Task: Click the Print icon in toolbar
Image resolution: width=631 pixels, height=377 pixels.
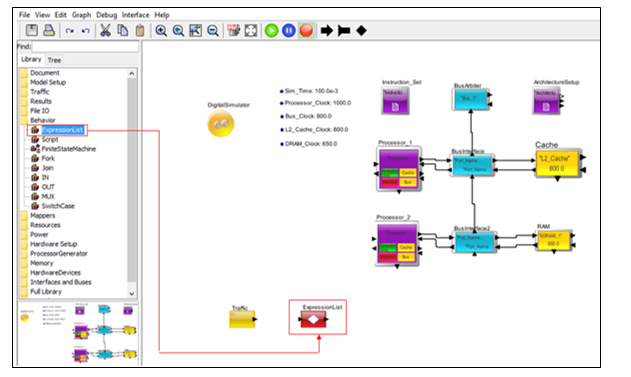Action: pos(49,30)
